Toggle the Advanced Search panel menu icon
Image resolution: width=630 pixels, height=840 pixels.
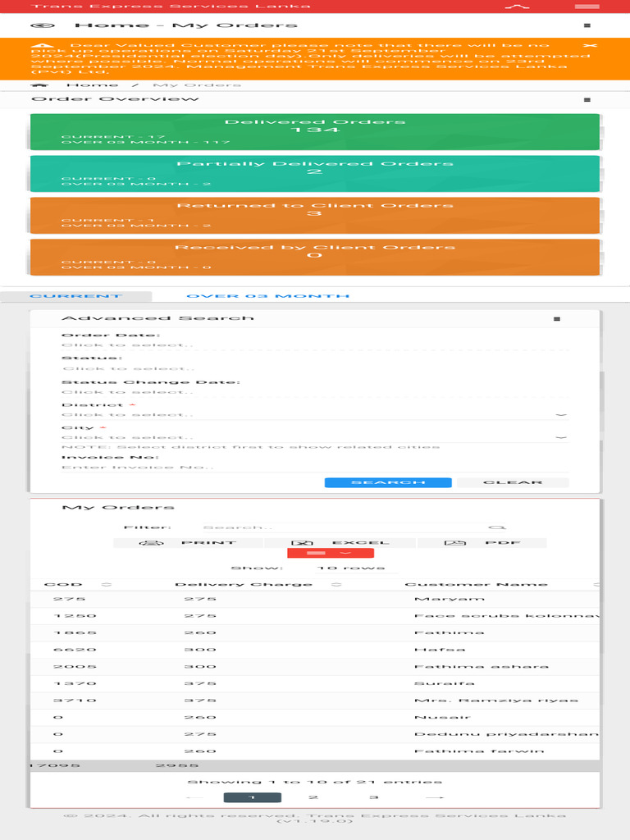coord(557,319)
